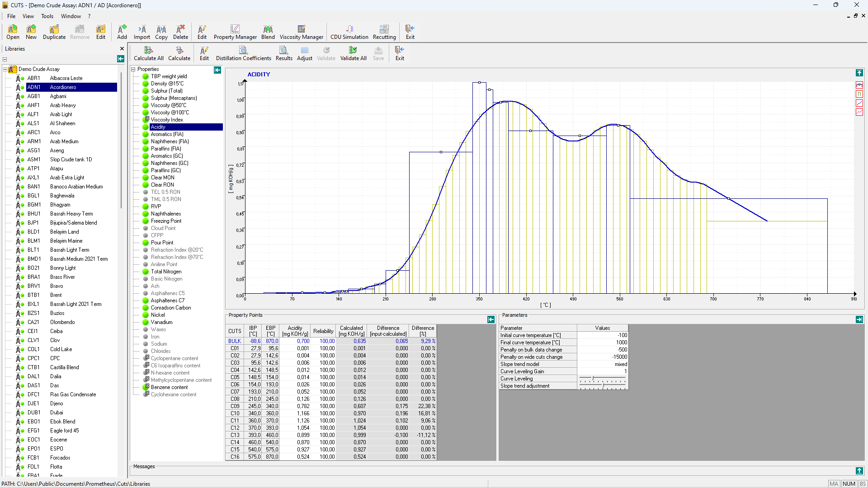Toggle the first red chart display icon

859,85
